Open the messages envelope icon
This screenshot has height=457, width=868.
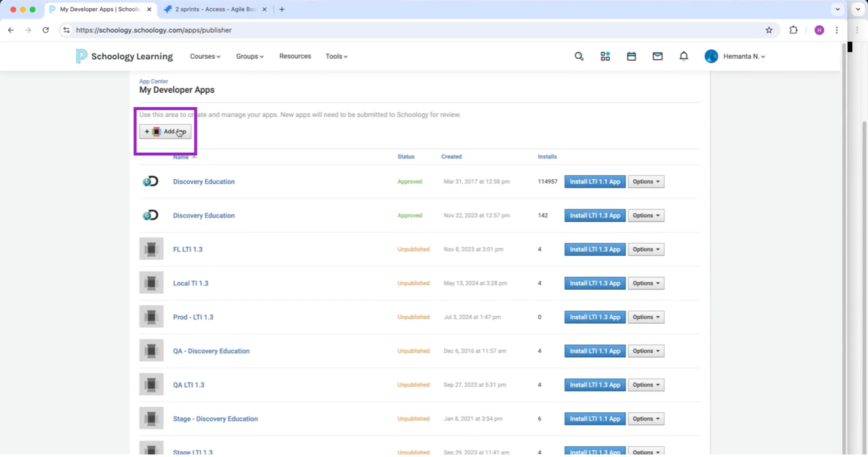click(658, 56)
